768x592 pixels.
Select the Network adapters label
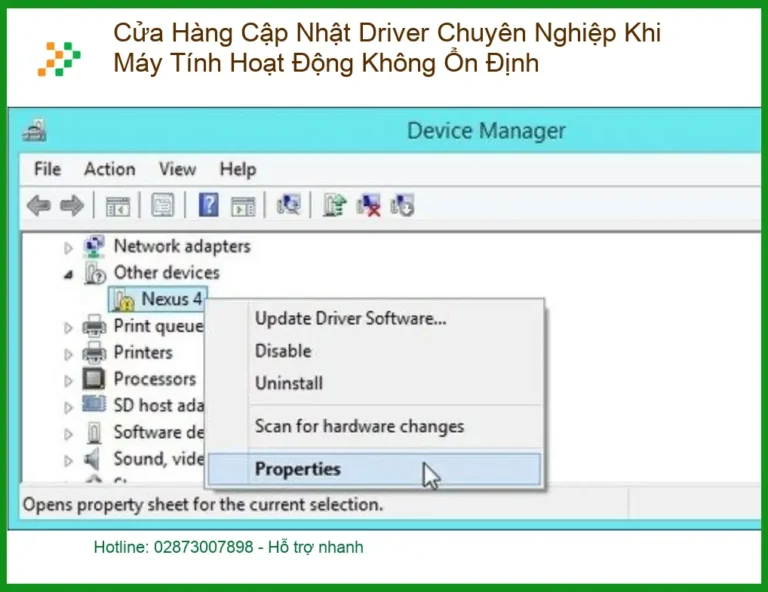click(182, 246)
